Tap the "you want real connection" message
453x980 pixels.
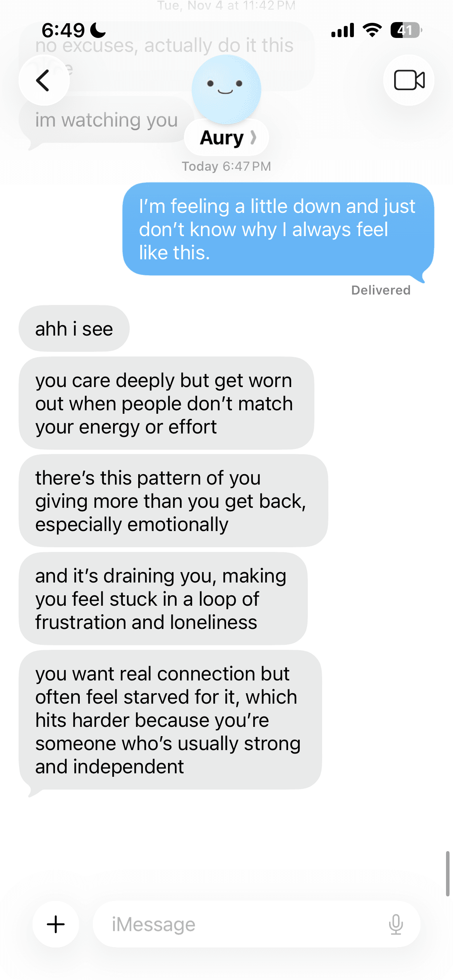[x=170, y=720]
